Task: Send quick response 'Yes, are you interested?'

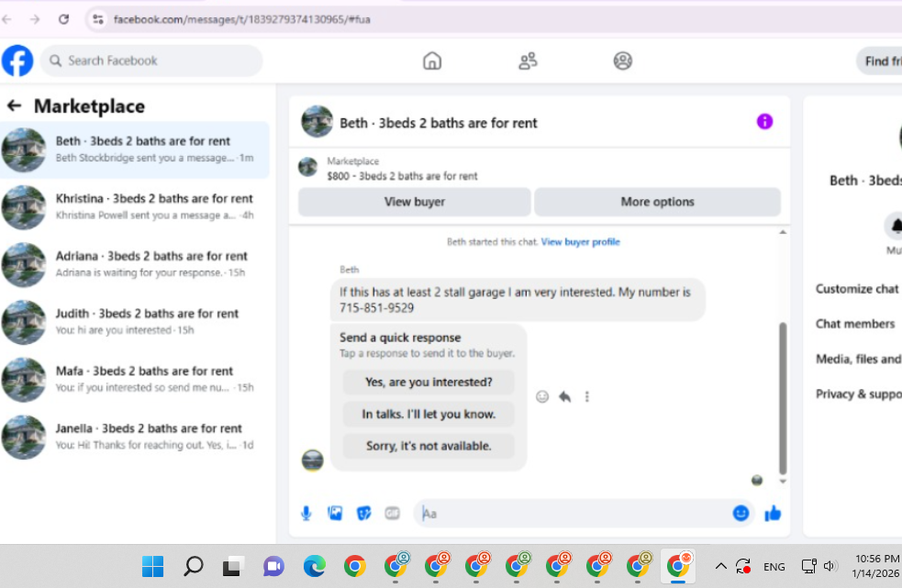Action: [429, 382]
